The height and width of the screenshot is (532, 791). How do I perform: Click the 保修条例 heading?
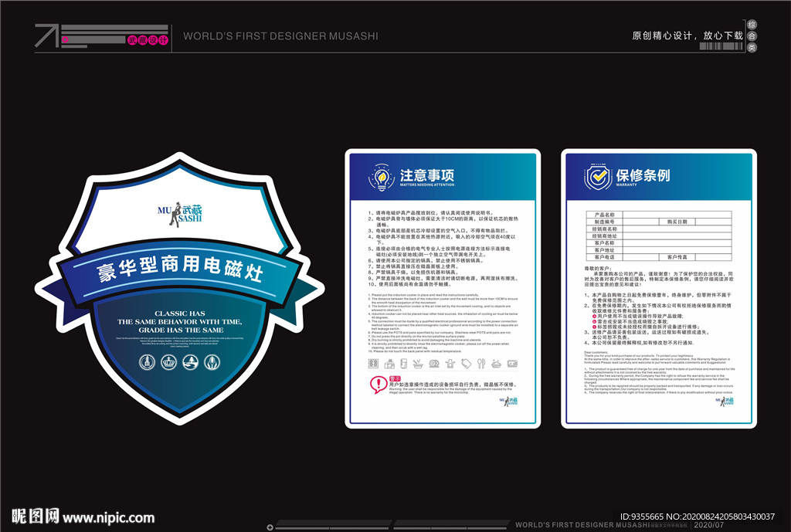pos(643,175)
